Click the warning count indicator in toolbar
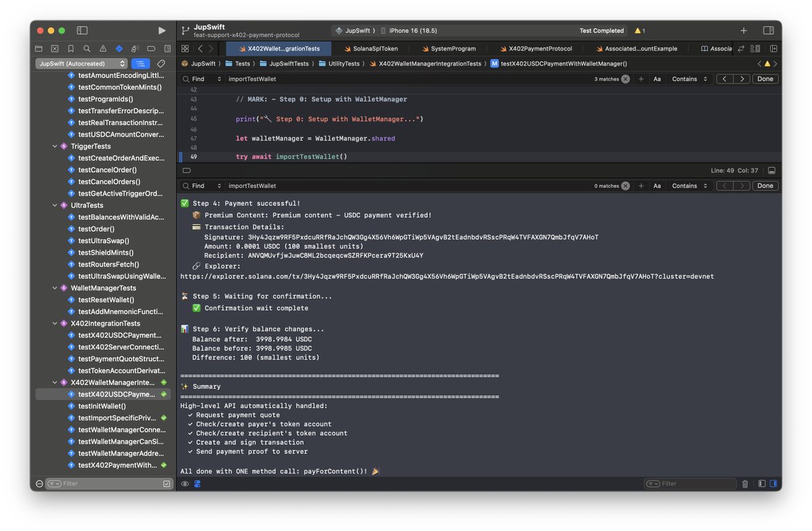812x531 pixels. tap(639, 30)
